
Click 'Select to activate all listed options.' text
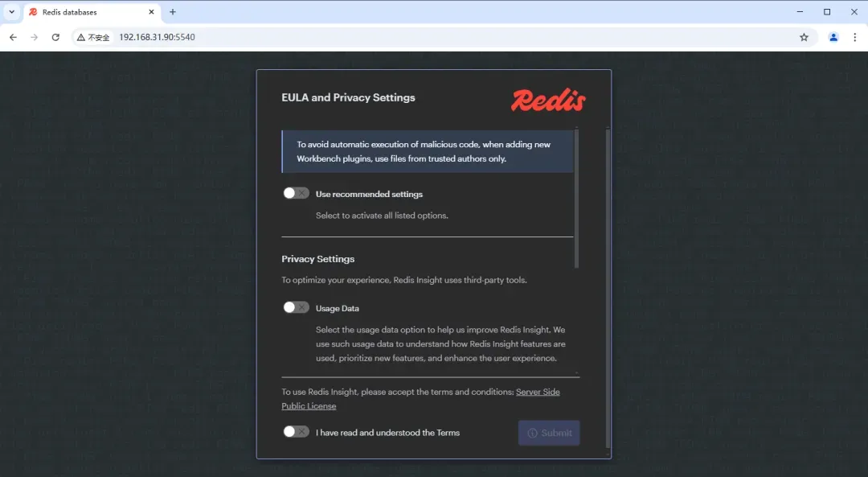(x=382, y=216)
